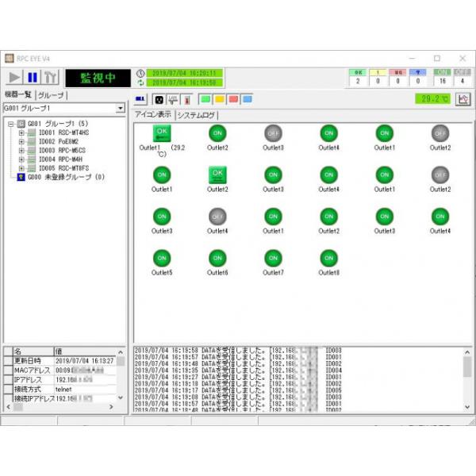The width and height of the screenshot is (476, 476).
Task: Click the blue unknown status counter
Action: [418, 78]
